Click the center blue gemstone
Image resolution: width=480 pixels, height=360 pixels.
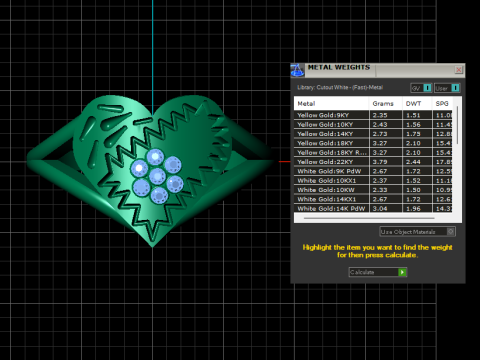[x=157, y=176]
